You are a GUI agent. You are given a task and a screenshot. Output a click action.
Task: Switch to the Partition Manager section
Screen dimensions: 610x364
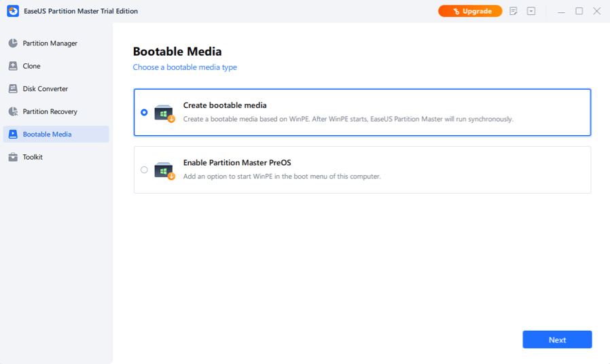coord(50,43)
